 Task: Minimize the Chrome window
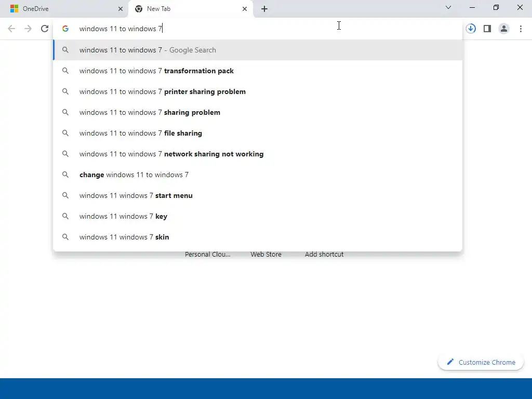click(x=472, y=7)
